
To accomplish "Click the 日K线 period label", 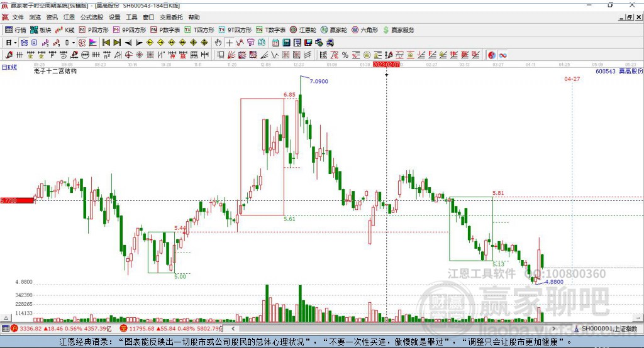I will 9,67.
